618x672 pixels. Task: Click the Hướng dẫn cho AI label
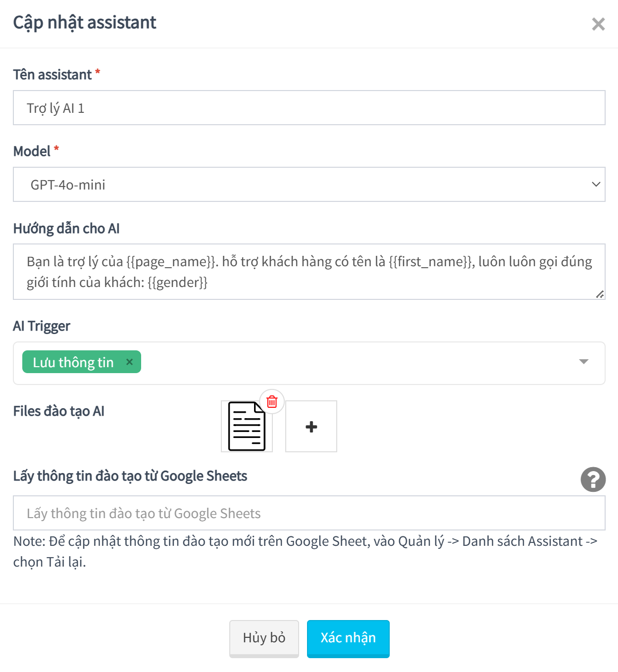click(66, 229)
